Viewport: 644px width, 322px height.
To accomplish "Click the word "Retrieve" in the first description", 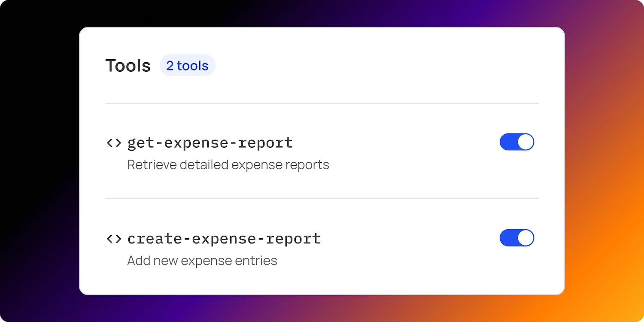I will (x=152, y=165).
